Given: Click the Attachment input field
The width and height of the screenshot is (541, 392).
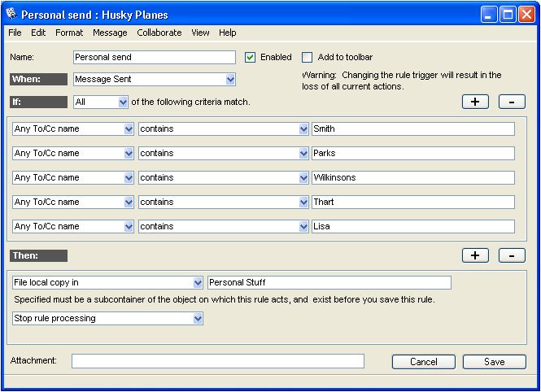Looking at the screenshot, I should (x=217, y=361).
